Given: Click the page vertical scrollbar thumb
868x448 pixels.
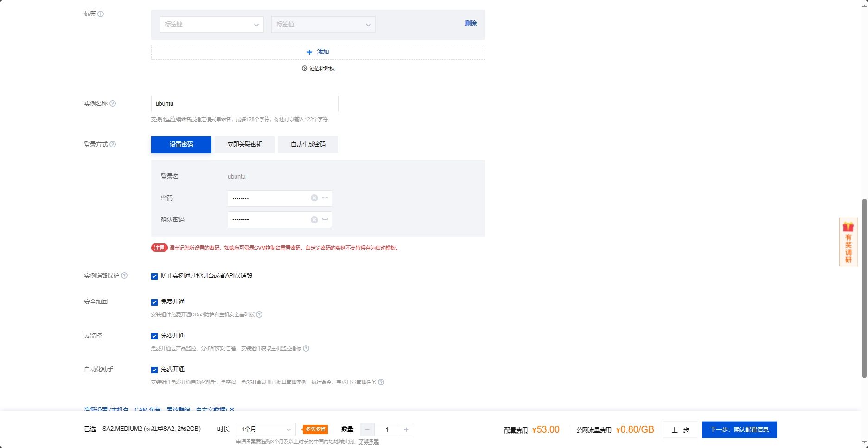Looking at the screenshot, I should [x=864, y=288].
